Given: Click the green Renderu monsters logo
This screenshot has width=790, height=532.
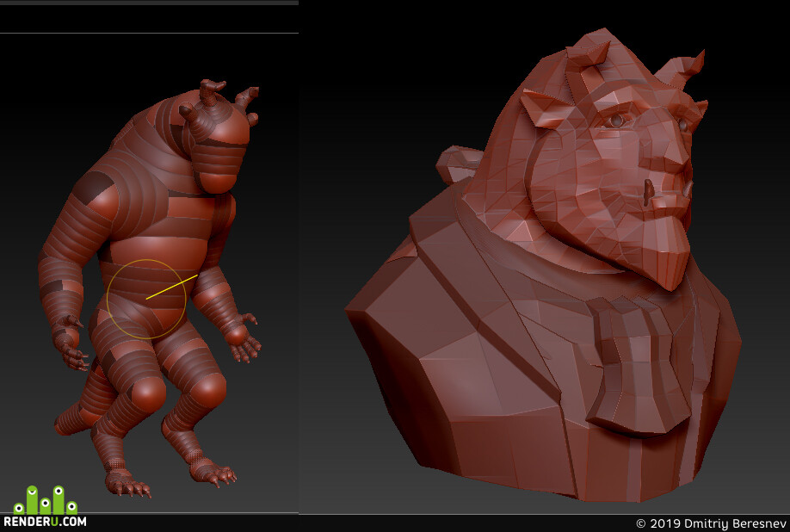Looking at the screenshot, I should click(x=45, y=500).
